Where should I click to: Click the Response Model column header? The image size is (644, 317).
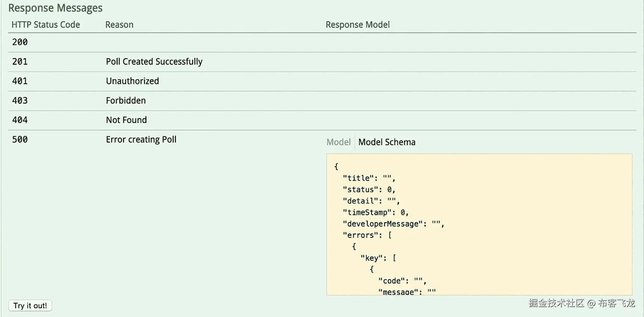357,24
